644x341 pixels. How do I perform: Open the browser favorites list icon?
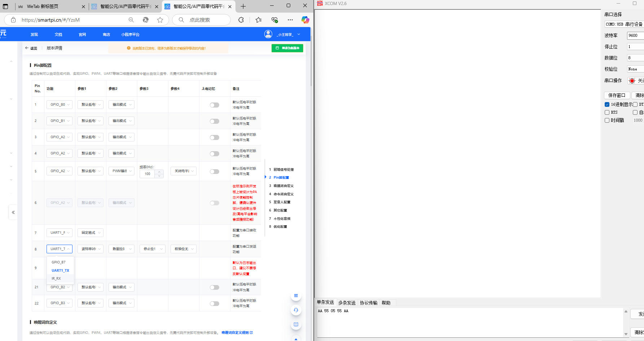coord(259,20)
